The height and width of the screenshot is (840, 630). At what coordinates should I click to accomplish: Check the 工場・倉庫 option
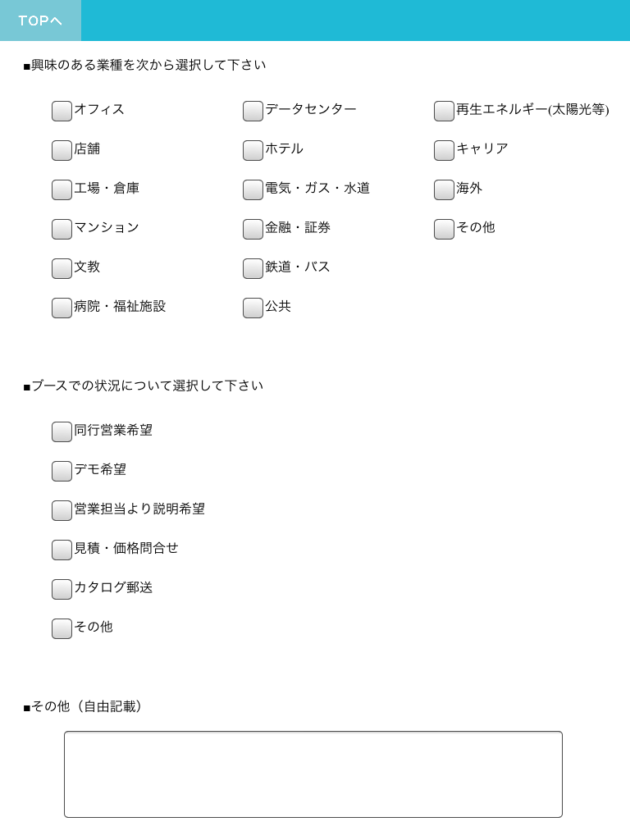[x=62, y=189]
